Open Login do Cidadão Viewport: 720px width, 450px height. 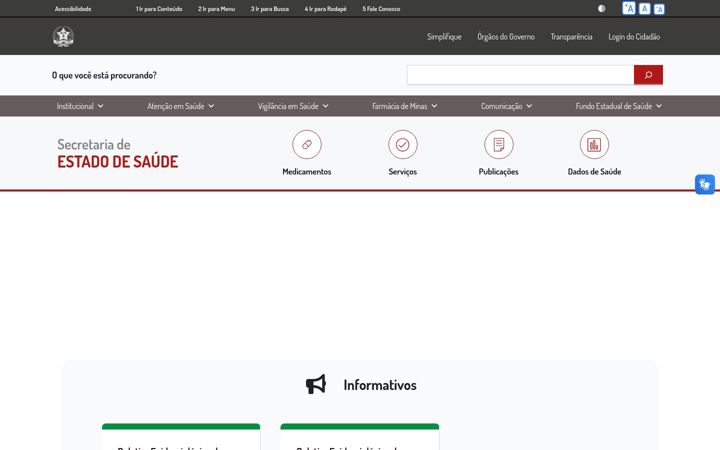[634, 37]
